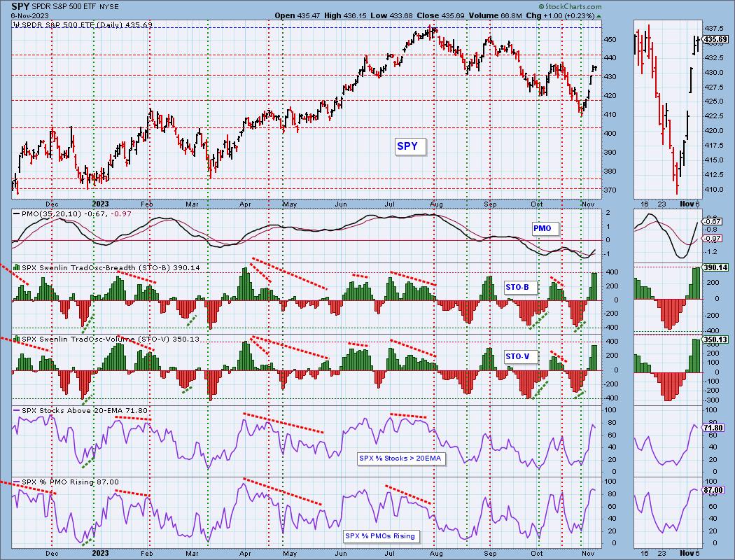The image size is (735, 560).
Task: Click the -0.97 PMO signal value tag
Action: click(713, 239)
